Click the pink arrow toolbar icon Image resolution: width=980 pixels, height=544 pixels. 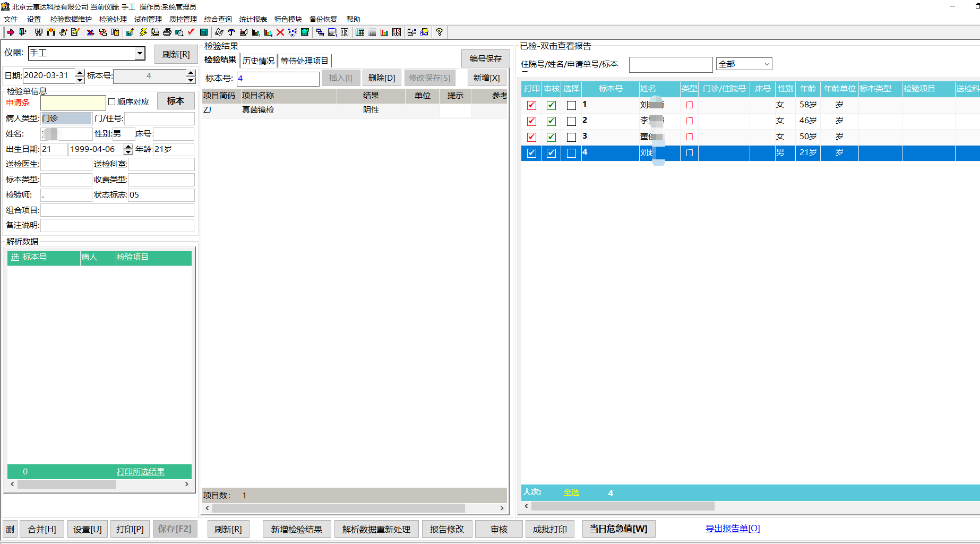coord(11,32)
